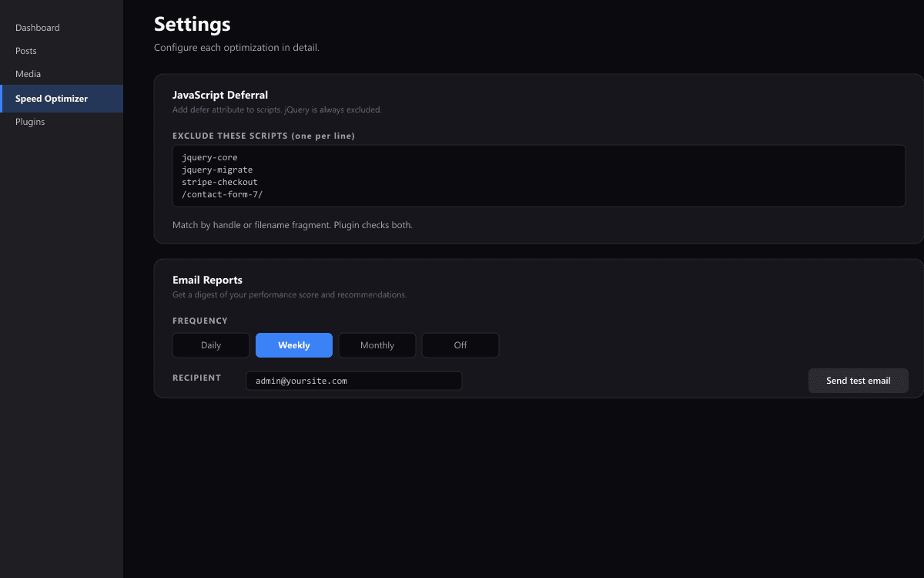Focus the recipient email field
The height and width of the screenshot is (578, 924).
(x=354, y=381)
